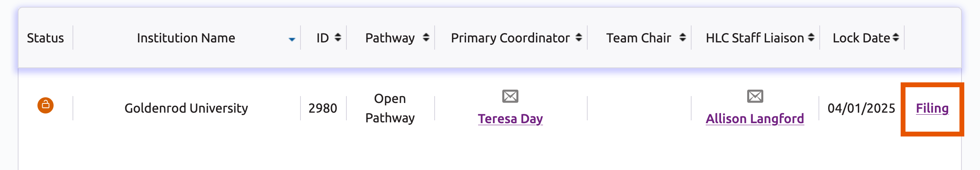Viewport: 980px width, 170px height.
Task: Click the orange lock status icon
Action: (46, 105)
